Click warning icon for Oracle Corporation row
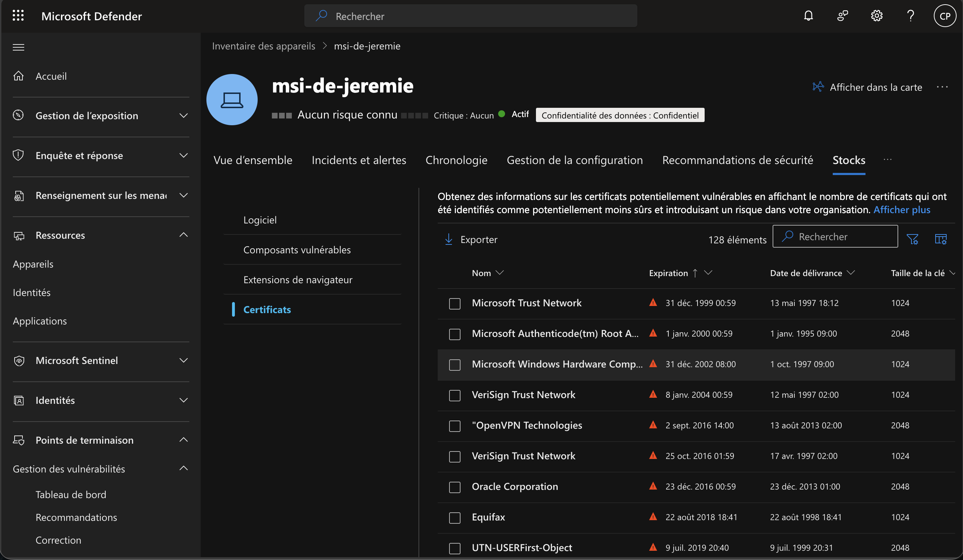This screenshot has width=963, height=560. (x=653, y=486)
